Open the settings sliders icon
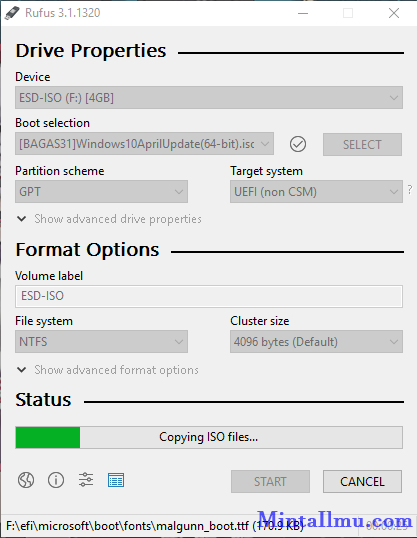 click(86, 480)
